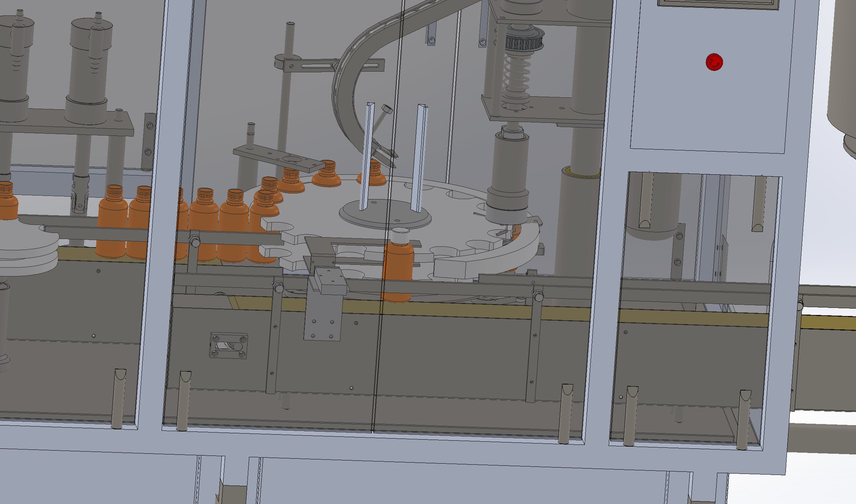Select the toothed pulley above the spring
Screen dimensions: 856x504
[x=525, y=39]
